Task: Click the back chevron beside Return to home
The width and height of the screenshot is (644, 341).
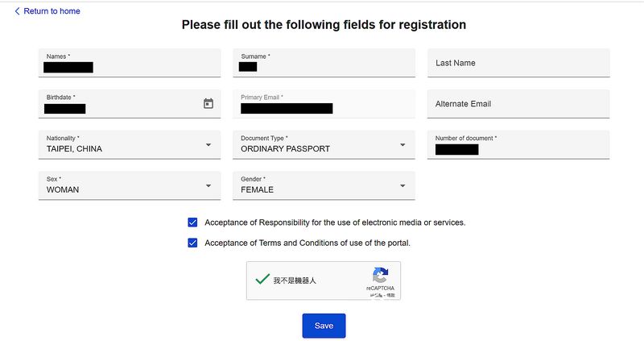Action: coord(17,11)
